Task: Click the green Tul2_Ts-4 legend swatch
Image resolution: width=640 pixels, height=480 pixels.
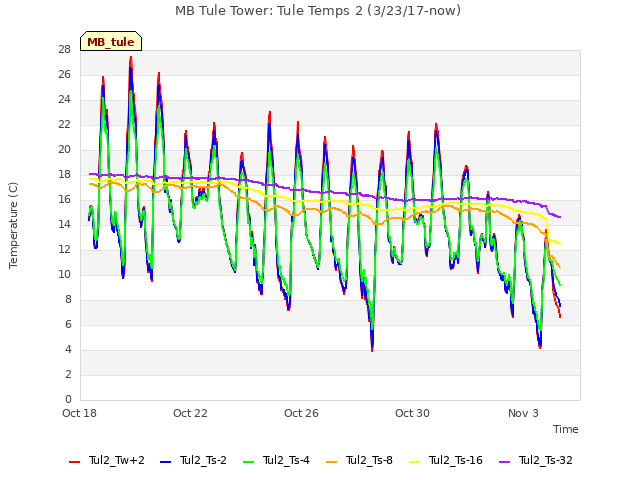Action: [249, 462]
